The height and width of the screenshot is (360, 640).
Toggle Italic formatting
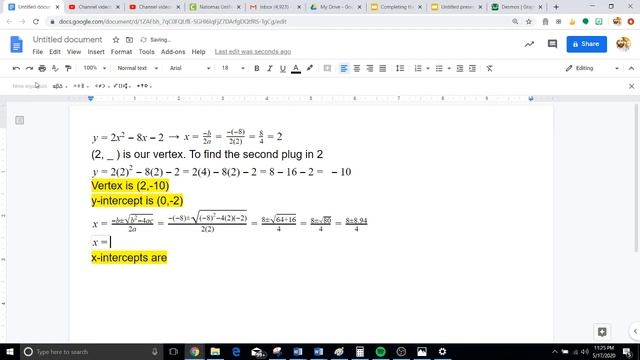click(x=269, y=69)
